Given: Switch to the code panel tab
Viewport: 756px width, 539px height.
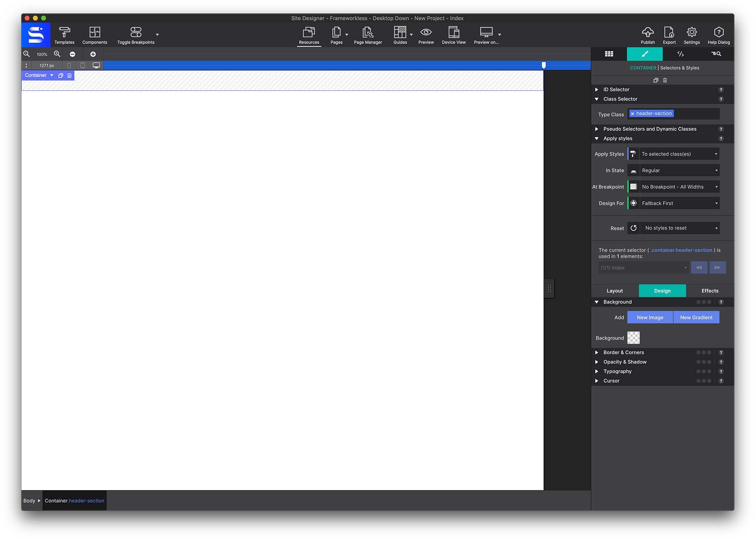Looking at the screenshot, I should tap(680, 54).
